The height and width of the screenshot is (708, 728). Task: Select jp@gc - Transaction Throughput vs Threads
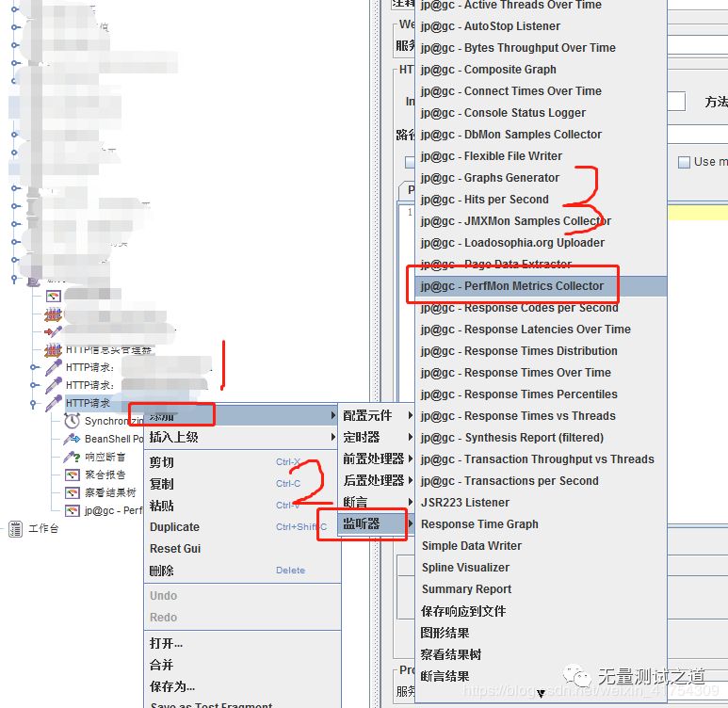(x=541, y=459)
